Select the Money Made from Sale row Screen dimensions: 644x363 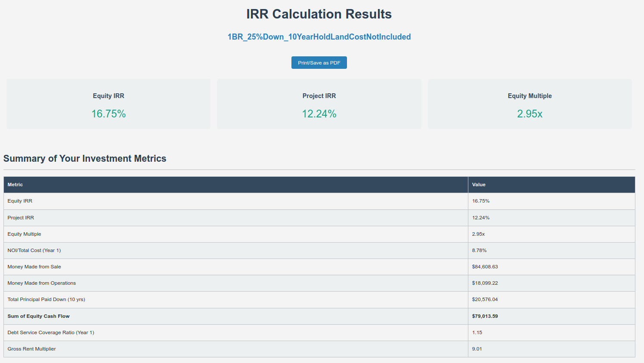click(319, 267)
